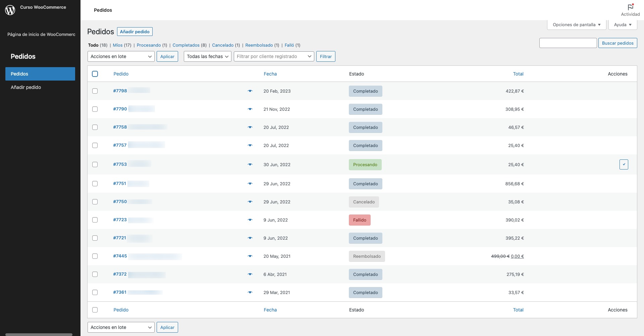Select Añadir pedido in sidebar menu
Image resolution: width=644 pixels, height=336 pixels.
[x=26, y=87]
